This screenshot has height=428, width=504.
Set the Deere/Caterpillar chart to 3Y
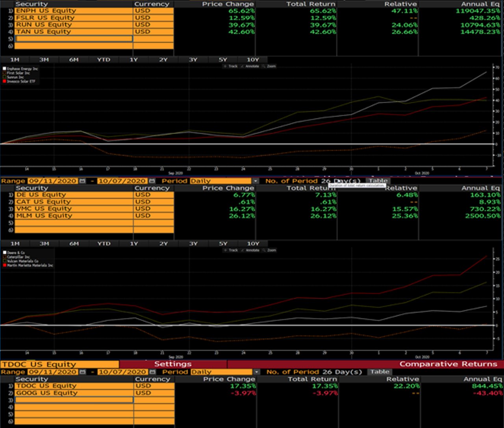pos(193,244)
